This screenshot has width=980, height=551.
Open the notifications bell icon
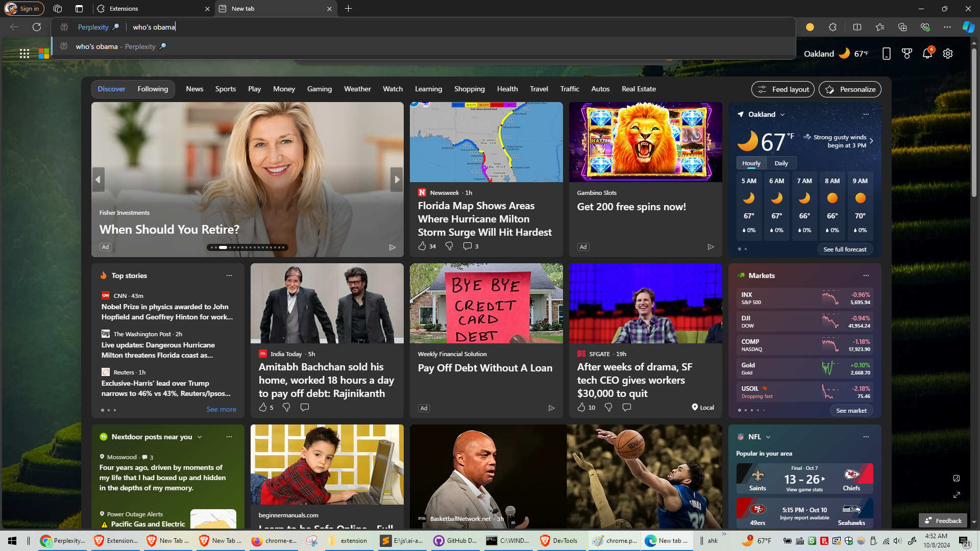coord(927,54)
